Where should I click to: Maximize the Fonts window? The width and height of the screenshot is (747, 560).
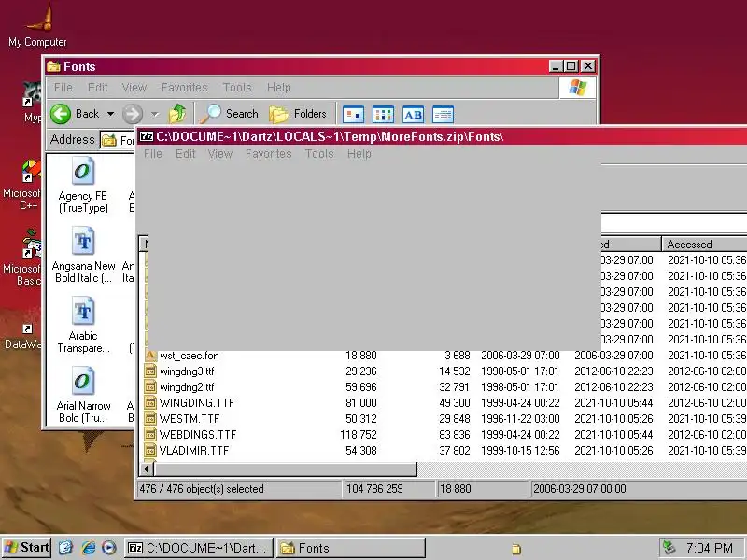click(571, 66)
